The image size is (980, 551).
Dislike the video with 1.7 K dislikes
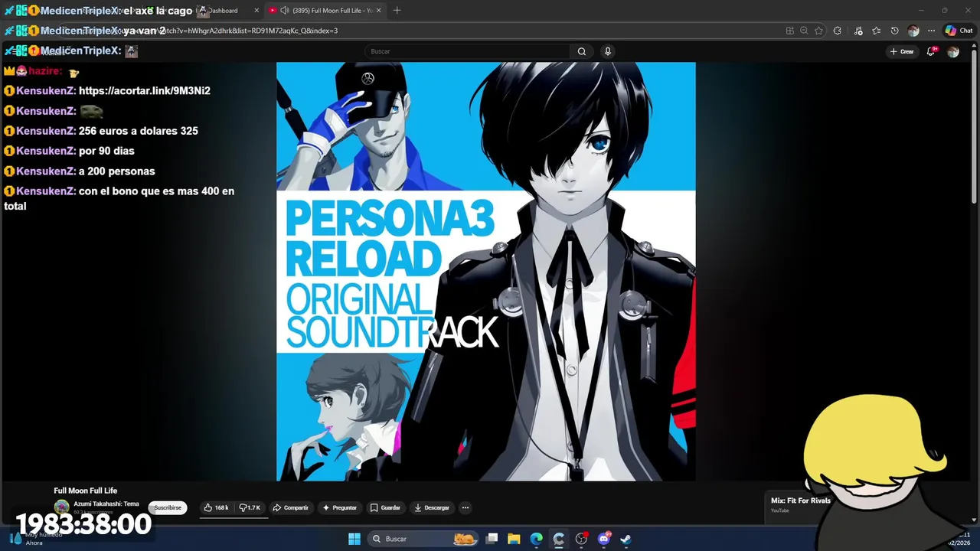tap(250, 507)
